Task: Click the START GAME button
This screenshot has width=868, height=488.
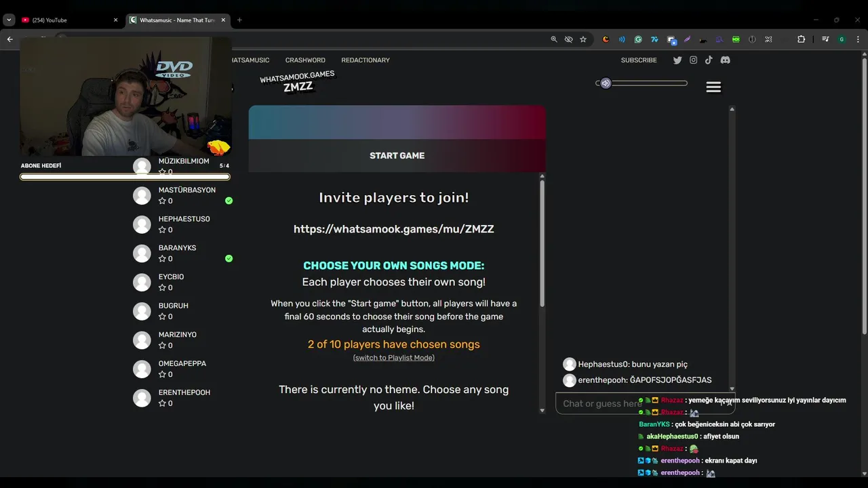Action: click(x=397, y=155)
